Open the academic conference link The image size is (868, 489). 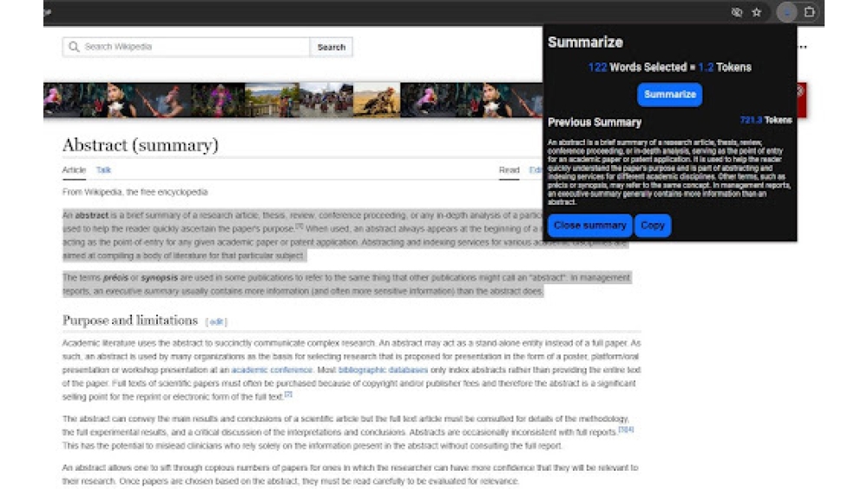272,370
